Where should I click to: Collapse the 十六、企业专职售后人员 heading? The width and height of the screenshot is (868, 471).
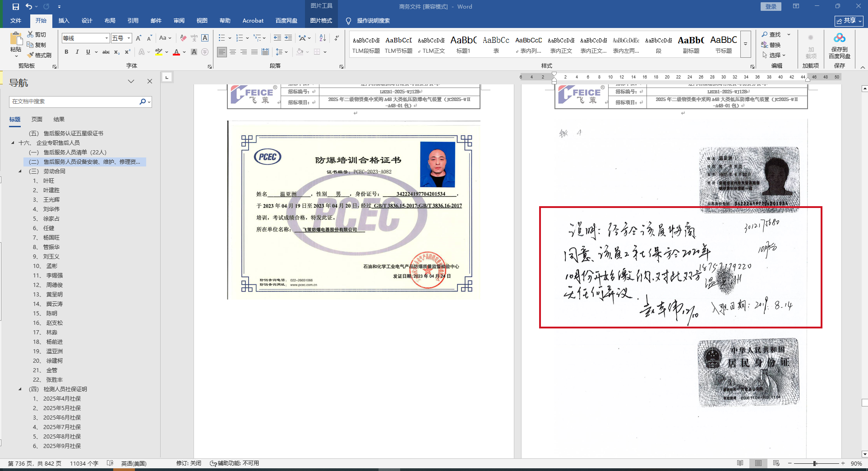[13, 143]
